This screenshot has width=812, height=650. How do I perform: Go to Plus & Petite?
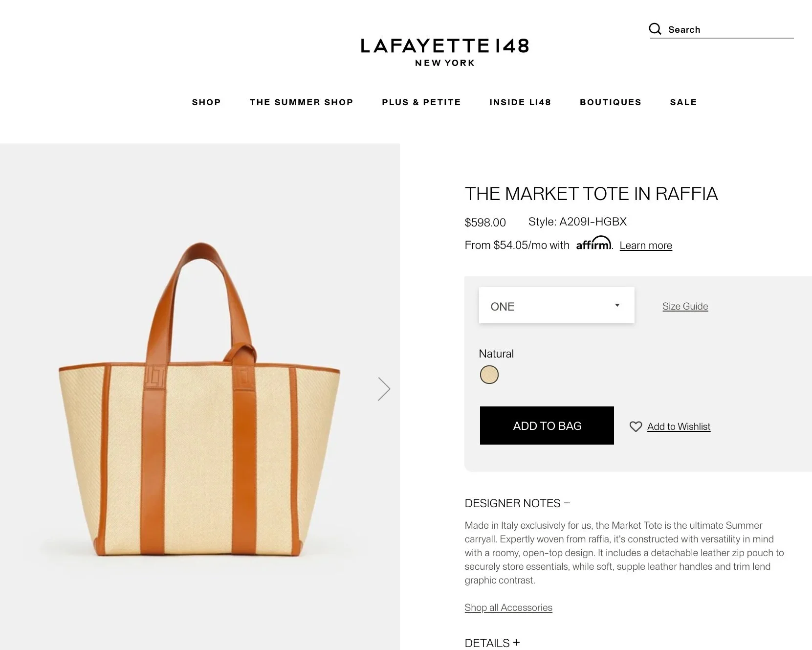click(421, 102)
